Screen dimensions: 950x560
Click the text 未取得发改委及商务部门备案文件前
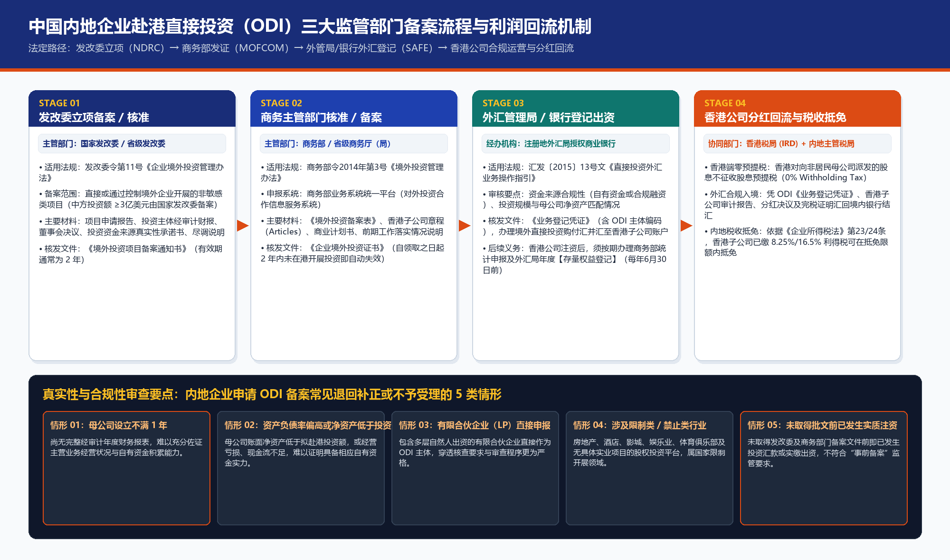(808, 442)
